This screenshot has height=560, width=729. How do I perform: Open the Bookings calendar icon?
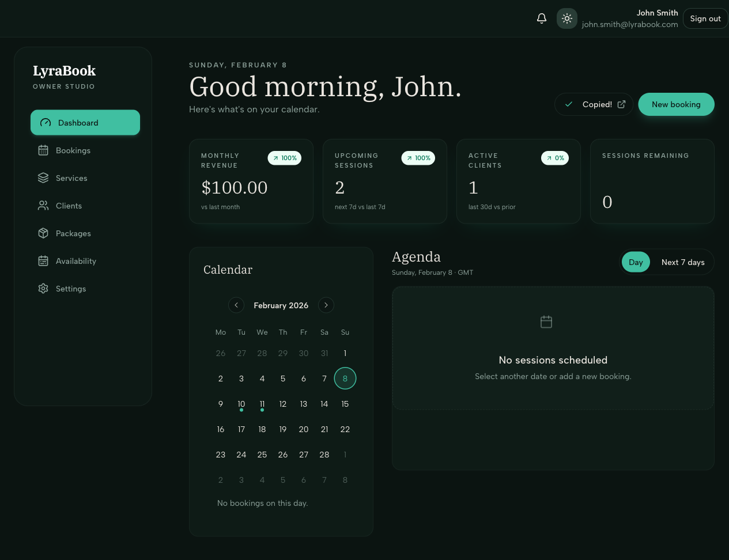[x=43, y=150]
